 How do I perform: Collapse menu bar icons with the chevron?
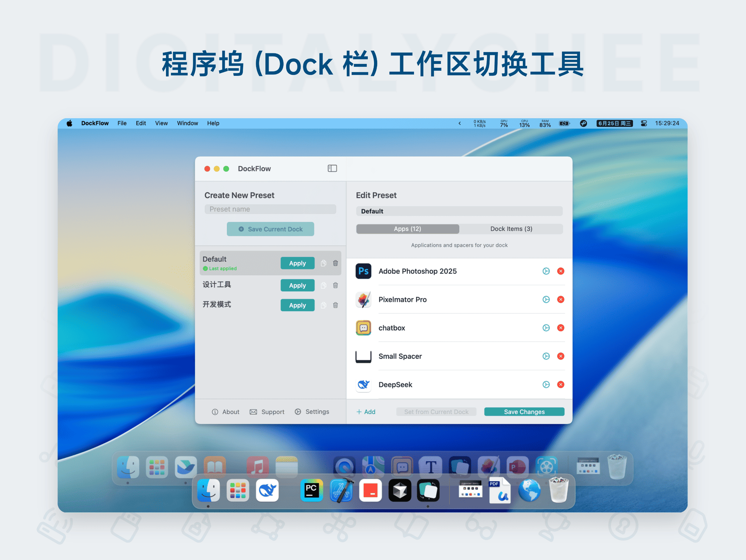point(459,123)
